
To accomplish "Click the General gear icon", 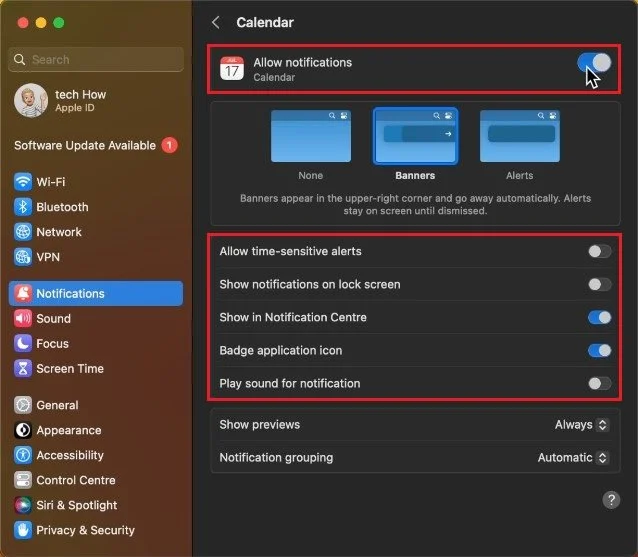I will point(23,405).
